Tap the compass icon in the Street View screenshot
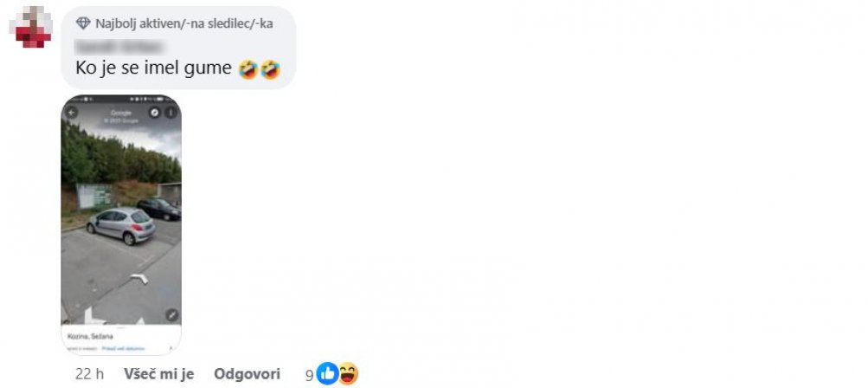This screenshot has height=388, width=868. 154,113
